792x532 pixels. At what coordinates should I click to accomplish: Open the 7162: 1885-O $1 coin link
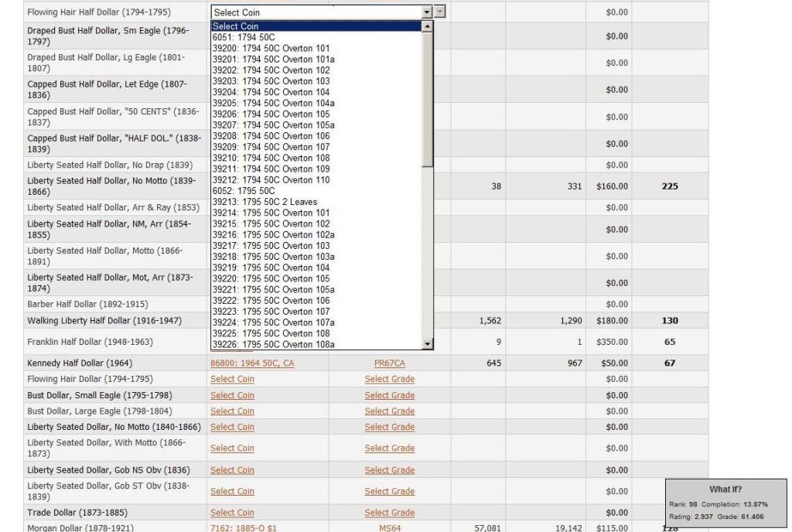pos(243,527)
